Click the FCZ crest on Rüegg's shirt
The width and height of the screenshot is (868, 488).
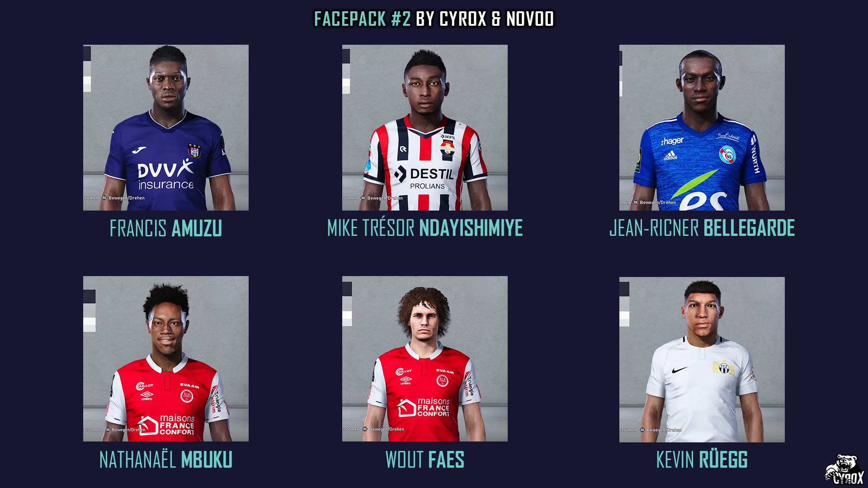point(723,368)
